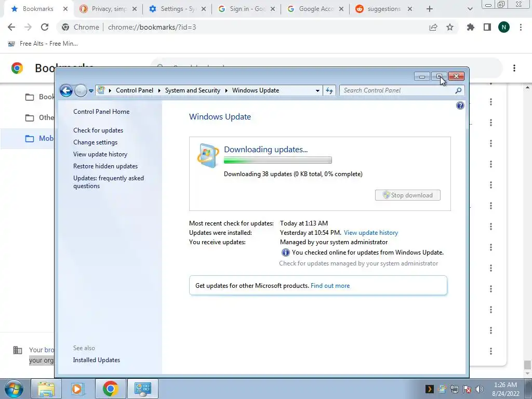
Task: Open Free Alts bookmark in bookmarks bar
Action: coord(43,44)
